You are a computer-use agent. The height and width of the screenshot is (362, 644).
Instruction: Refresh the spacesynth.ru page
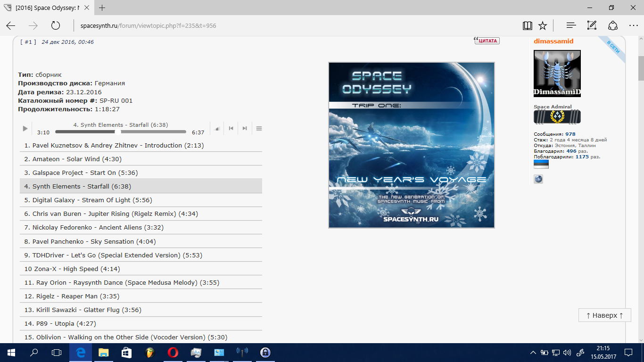coord(56,25)
